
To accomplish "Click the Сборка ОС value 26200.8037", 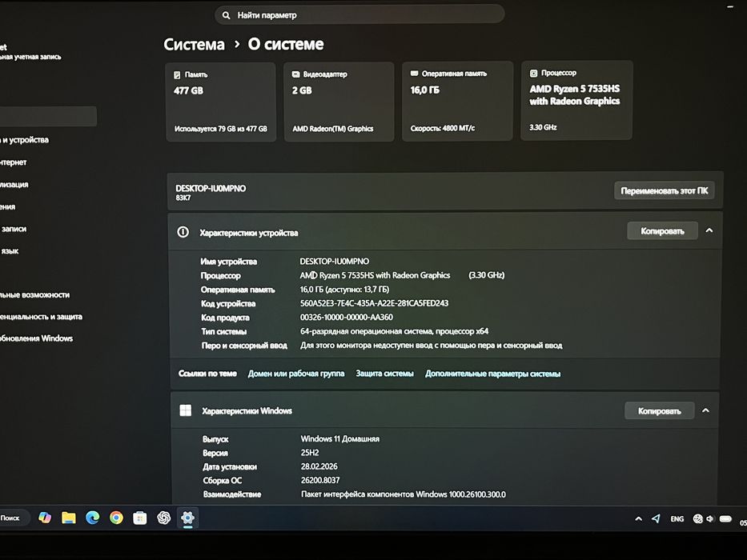I will point(320,480).
